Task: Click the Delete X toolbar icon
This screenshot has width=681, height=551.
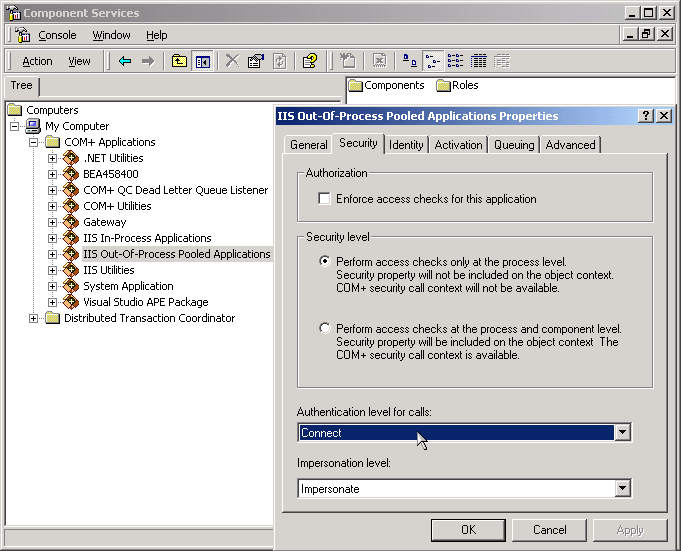Action: 232,61
